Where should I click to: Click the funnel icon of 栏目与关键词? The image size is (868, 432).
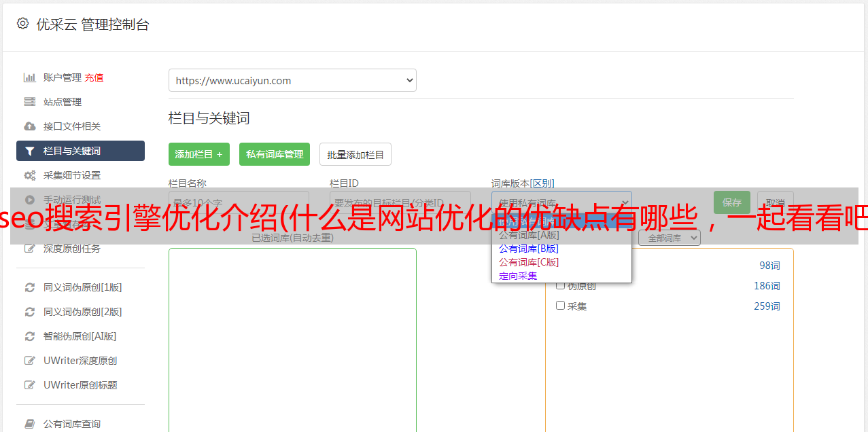[x=29, y=151]
